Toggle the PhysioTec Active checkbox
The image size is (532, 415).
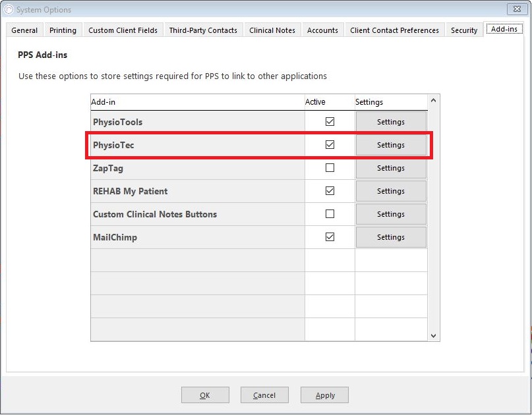point(330,145)
